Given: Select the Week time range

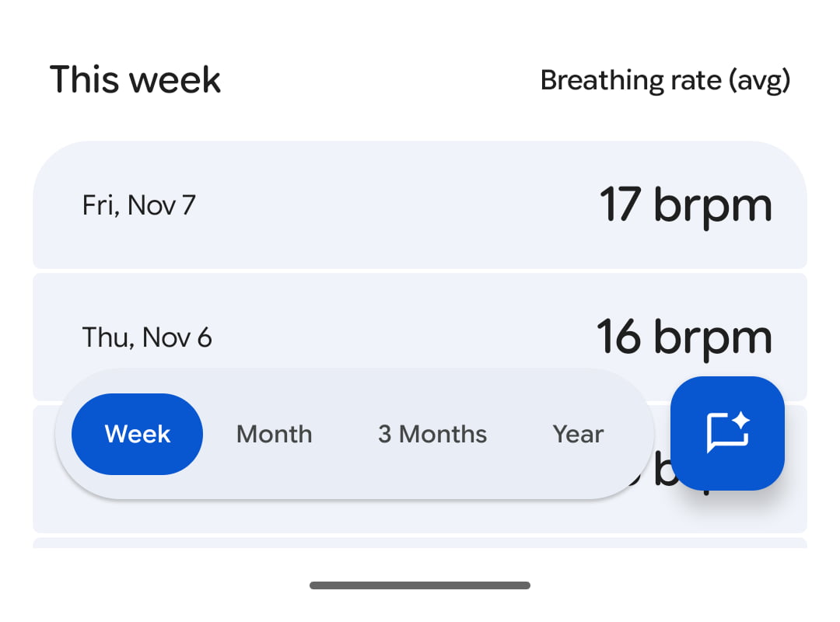Looking at the screenshot, I should 138,434.
